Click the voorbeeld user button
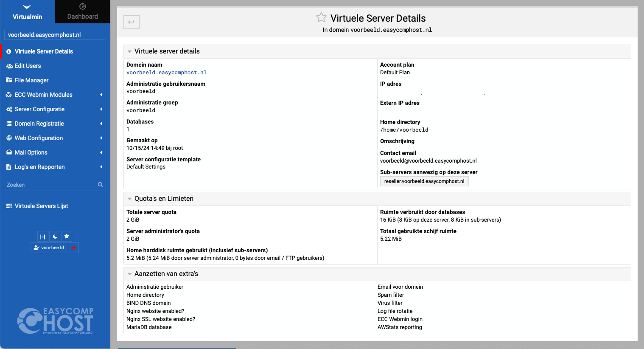 49,248
